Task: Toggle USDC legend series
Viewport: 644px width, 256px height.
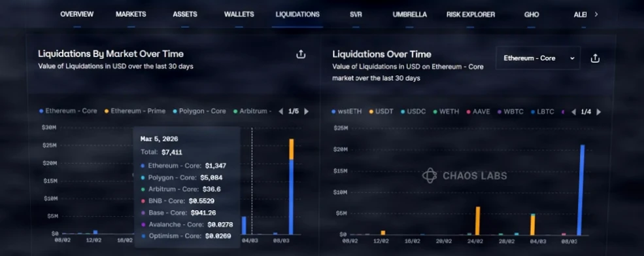Action: pos(413,111)
